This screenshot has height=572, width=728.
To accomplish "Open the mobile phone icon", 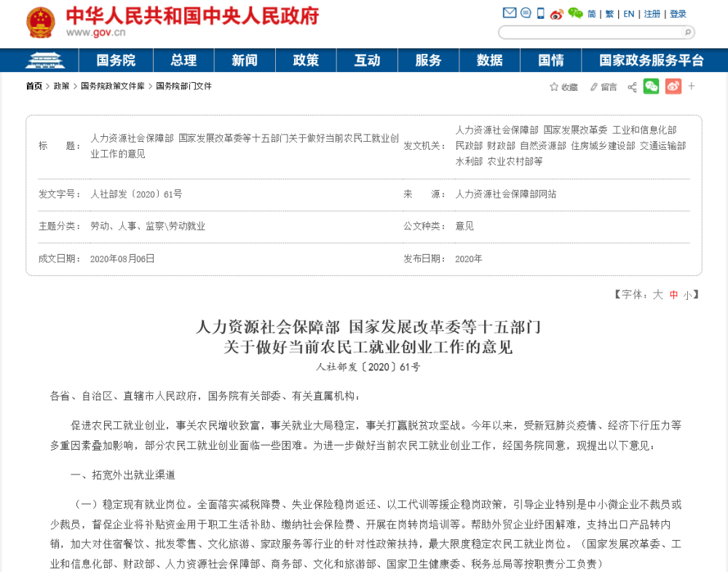I will click(x=540, y=13).
